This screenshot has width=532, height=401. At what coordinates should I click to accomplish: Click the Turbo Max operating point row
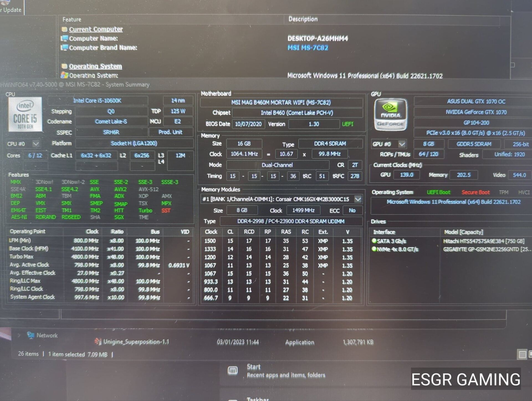(100, 257)
